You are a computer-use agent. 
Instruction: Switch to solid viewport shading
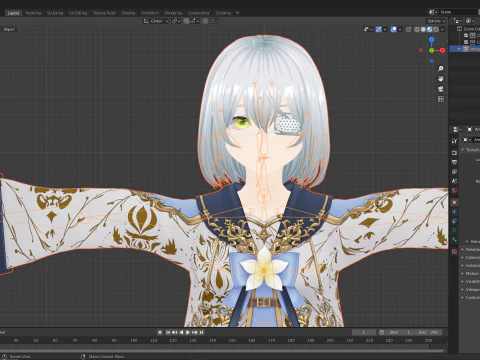(x=423, y=29)
